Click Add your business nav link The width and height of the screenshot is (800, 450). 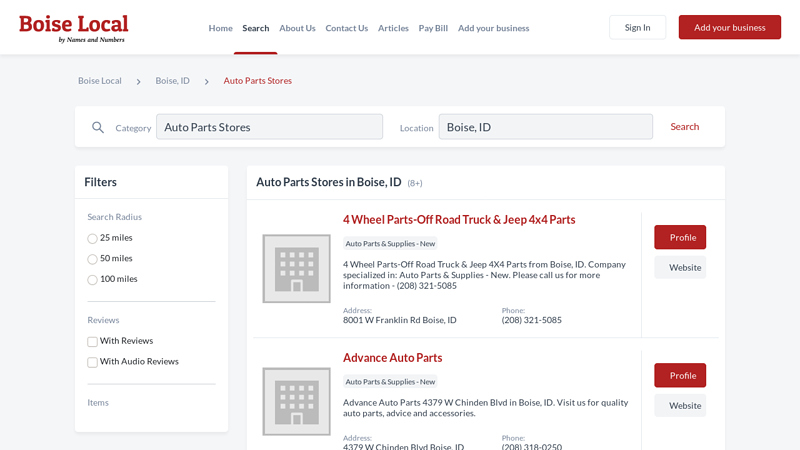tap(493, 28)
